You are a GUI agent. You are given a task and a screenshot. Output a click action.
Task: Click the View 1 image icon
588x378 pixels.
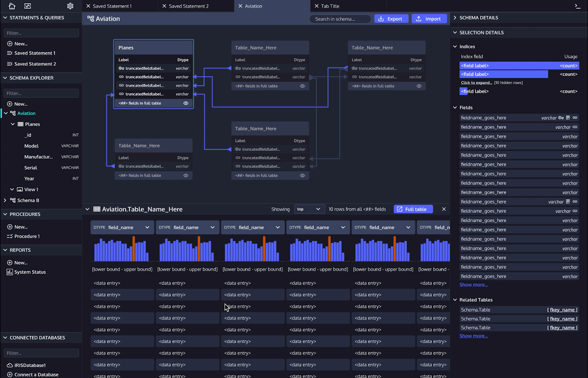[20, 189]
